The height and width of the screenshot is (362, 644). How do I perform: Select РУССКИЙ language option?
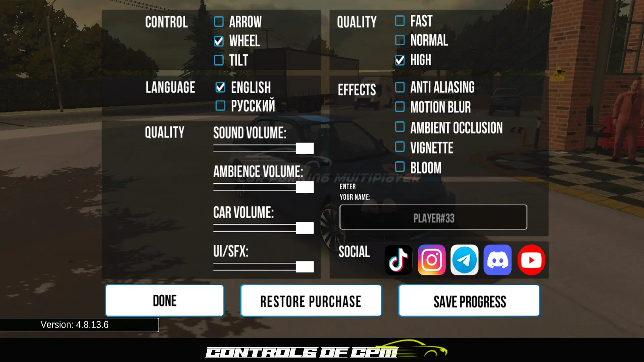click(219, 106)
